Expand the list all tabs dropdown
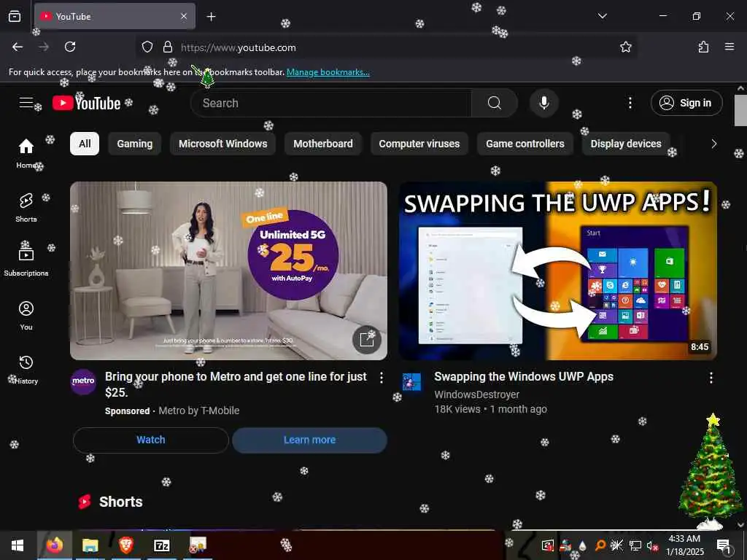 pyautogui.click(x=602, y=16)
